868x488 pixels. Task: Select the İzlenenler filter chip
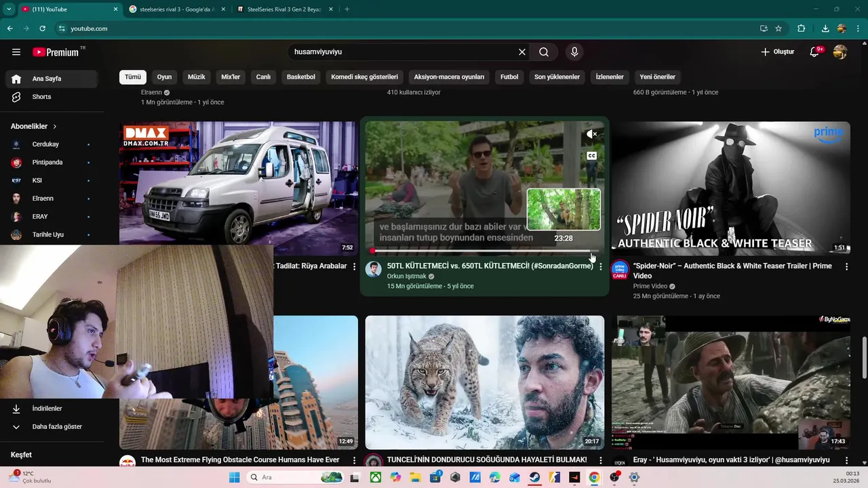[610, 77]
